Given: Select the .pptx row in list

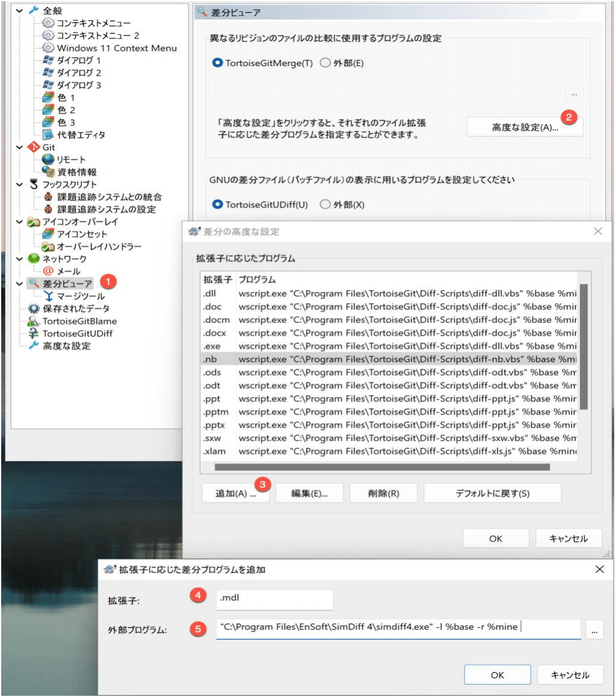Looking at the screenshot, I should [x=389, y=425].
